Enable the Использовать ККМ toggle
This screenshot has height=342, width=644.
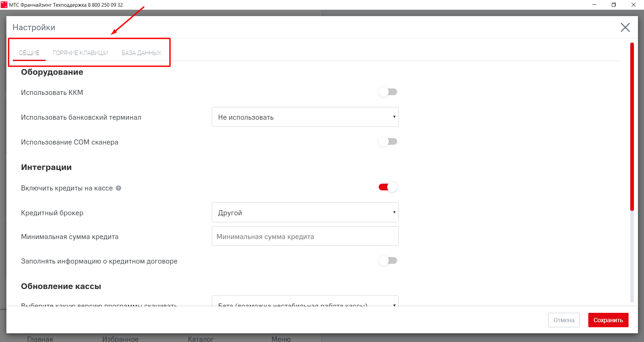pyautogui.click(x=388, y=92)
